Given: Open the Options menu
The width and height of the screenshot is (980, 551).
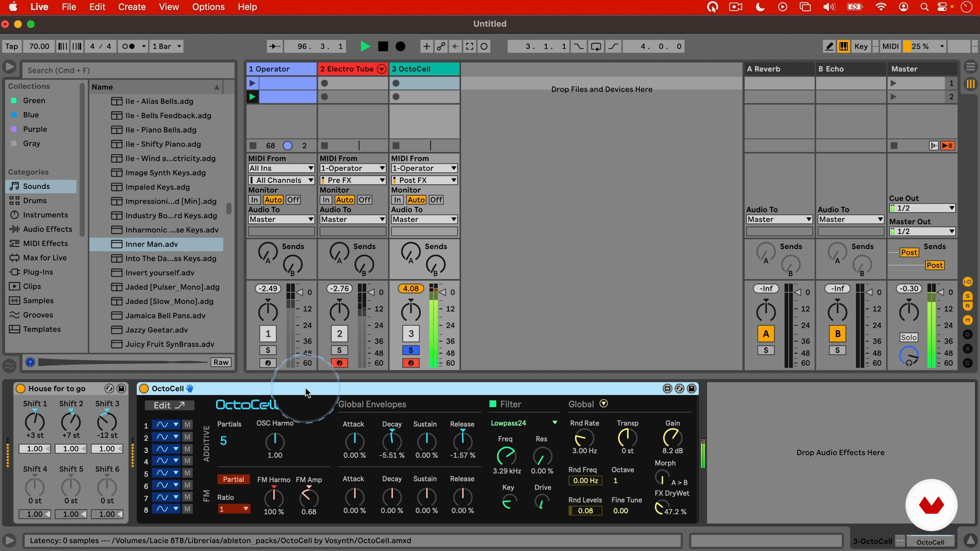Looking at the screenshot, I should tap(208, 7).
